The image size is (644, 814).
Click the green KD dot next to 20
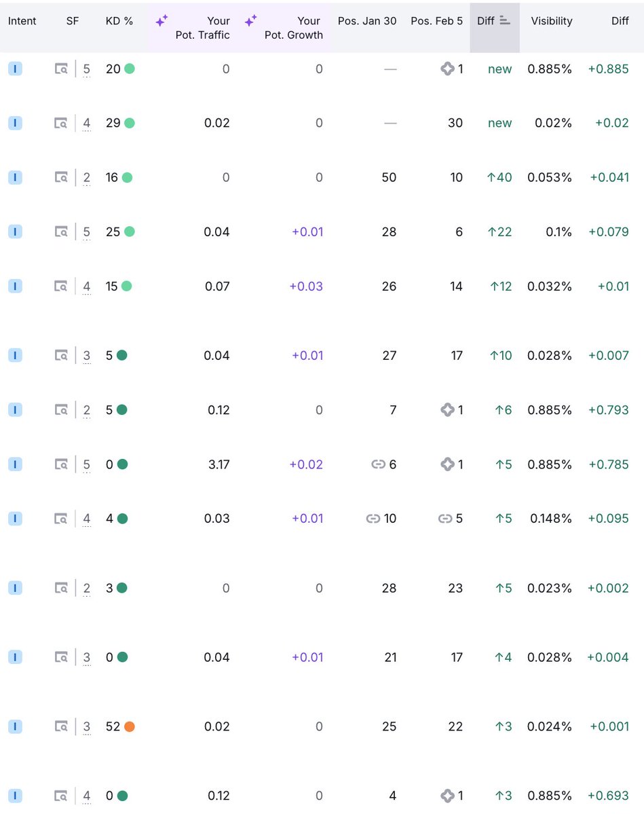pos(130,69)
